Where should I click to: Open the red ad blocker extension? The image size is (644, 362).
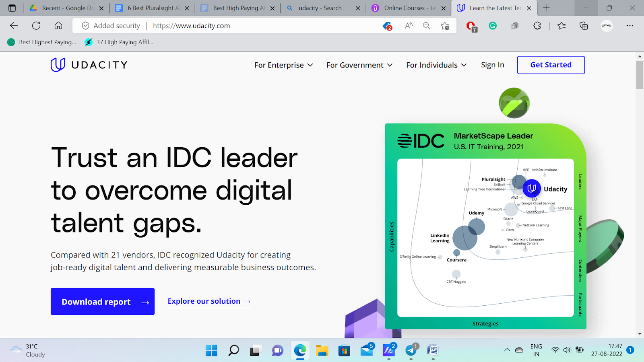471,27
